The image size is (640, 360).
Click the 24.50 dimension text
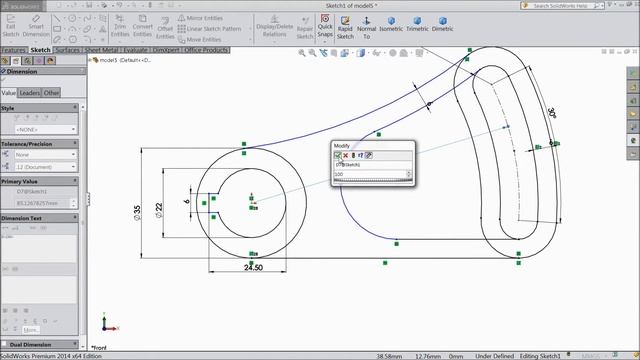253,268
